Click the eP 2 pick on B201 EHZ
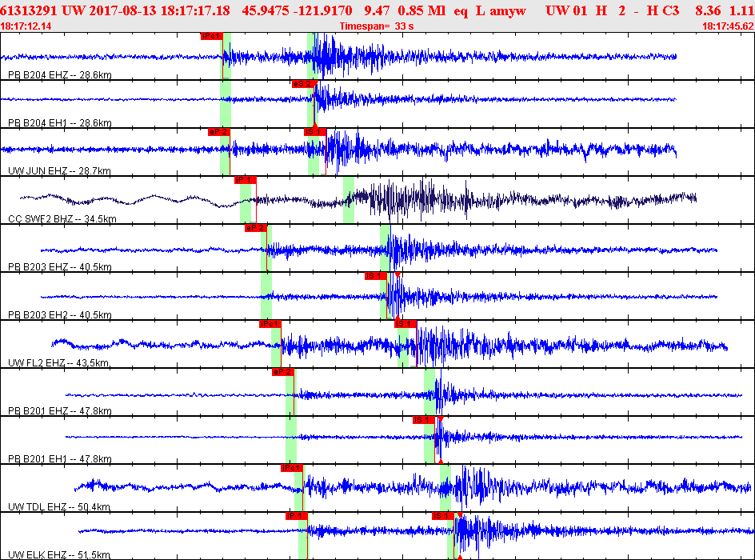The image size is (755, 560). [x=282, y=372]
